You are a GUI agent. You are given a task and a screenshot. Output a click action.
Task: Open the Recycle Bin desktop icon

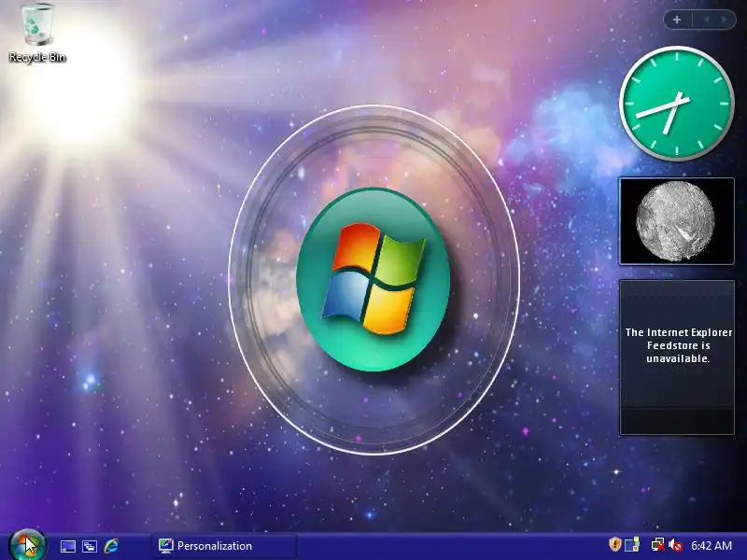(x=36, y=33)
